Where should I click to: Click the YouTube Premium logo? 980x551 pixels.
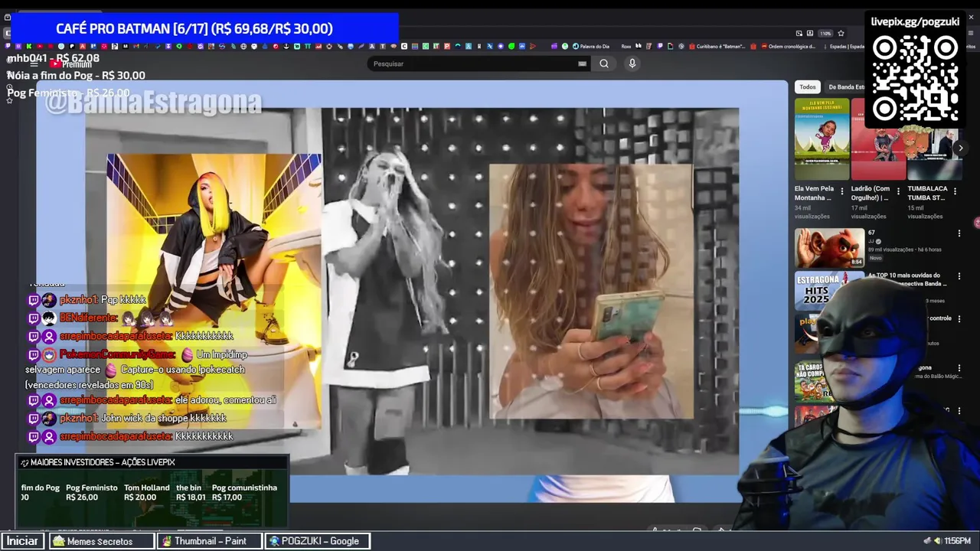(71, 64)
